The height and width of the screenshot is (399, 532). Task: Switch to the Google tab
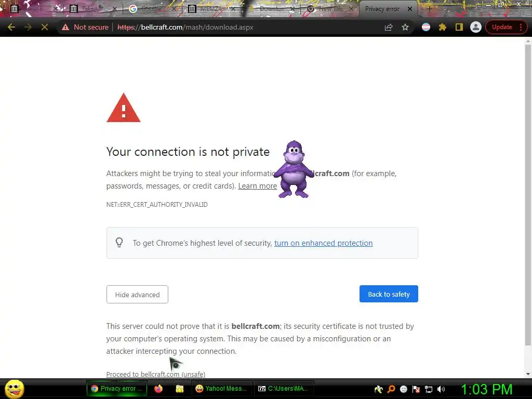click(x=152, y=9)
